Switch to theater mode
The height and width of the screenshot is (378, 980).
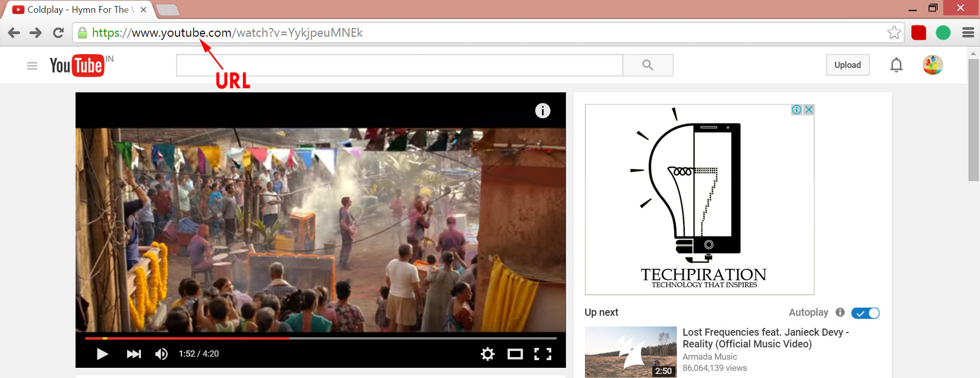click(515, 354)
